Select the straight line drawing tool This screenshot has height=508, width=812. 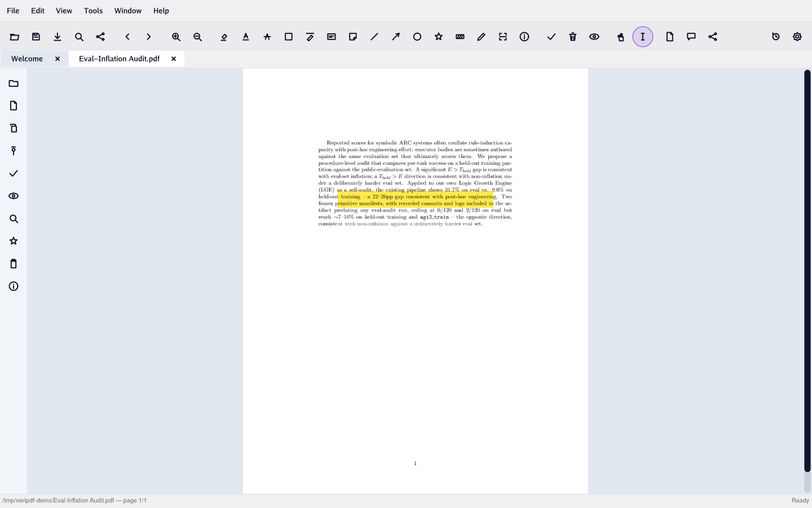pos(374,37)
